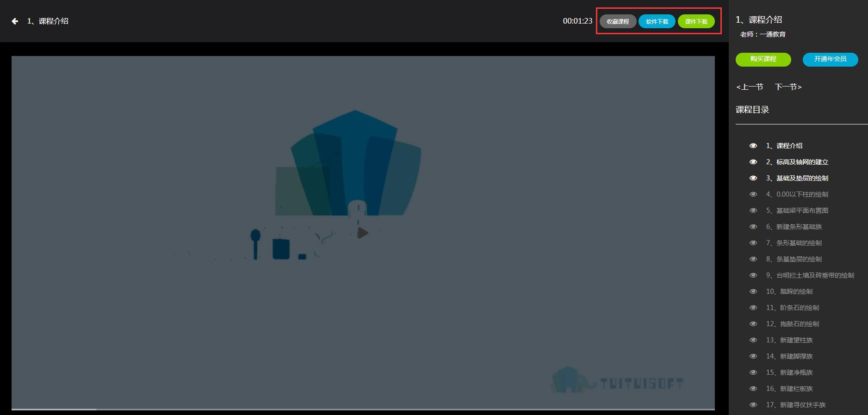Screen dimensions: 868x415
Task: Click the eye icon beside 16、新建栏板族
Action: (753, 389)
